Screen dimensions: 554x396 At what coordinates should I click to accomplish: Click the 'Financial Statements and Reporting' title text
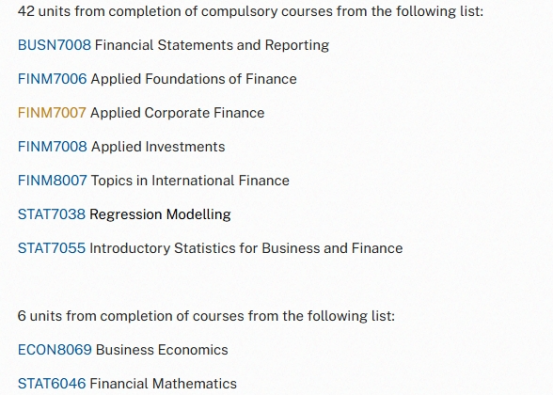(x=212, y=45)
